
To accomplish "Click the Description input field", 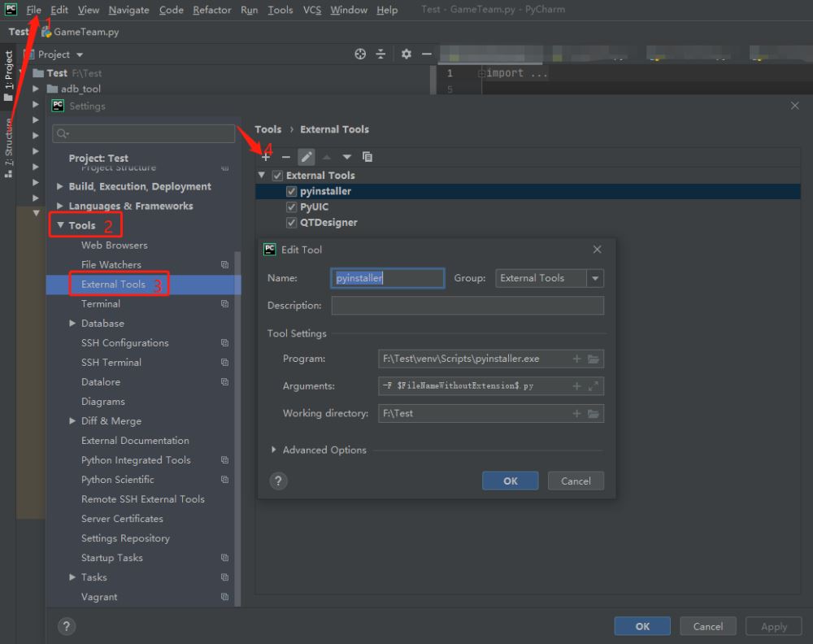I will point(467,306).
